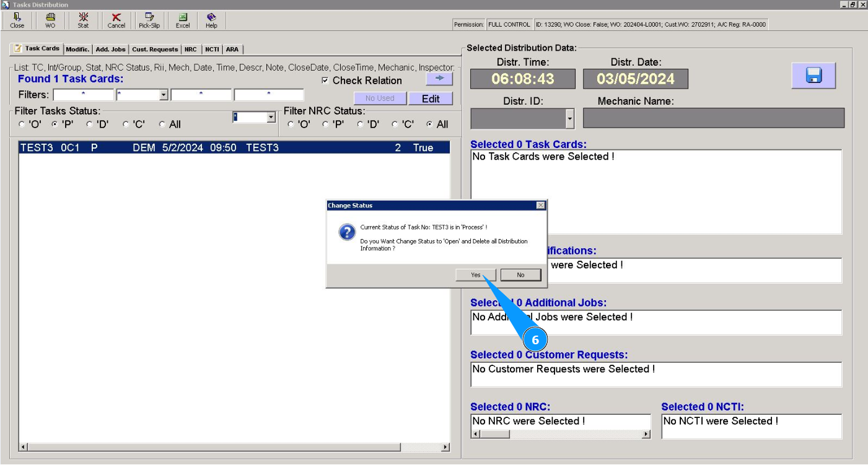This screenshot has width=868, height=465.
Task: Click the filter field right after Filters label
Action: [x=84, y=95]
